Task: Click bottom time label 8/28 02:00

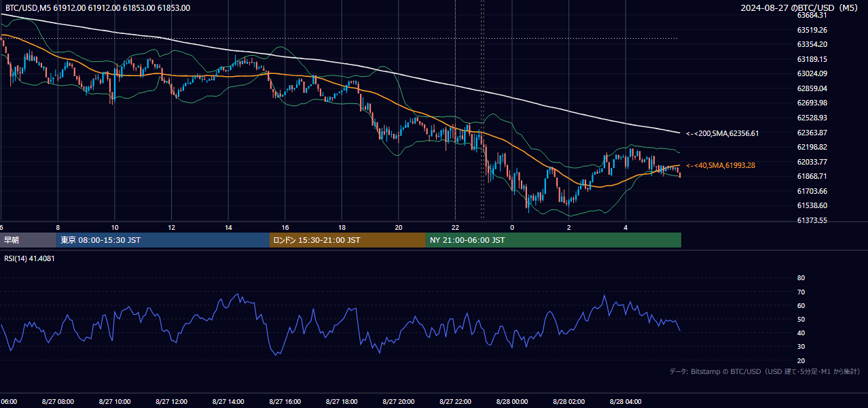Action: 569,401
